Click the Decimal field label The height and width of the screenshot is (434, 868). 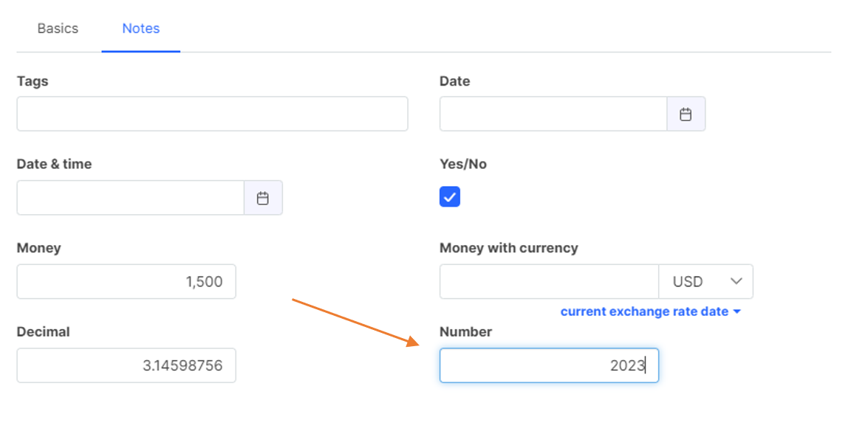point(43,331)
